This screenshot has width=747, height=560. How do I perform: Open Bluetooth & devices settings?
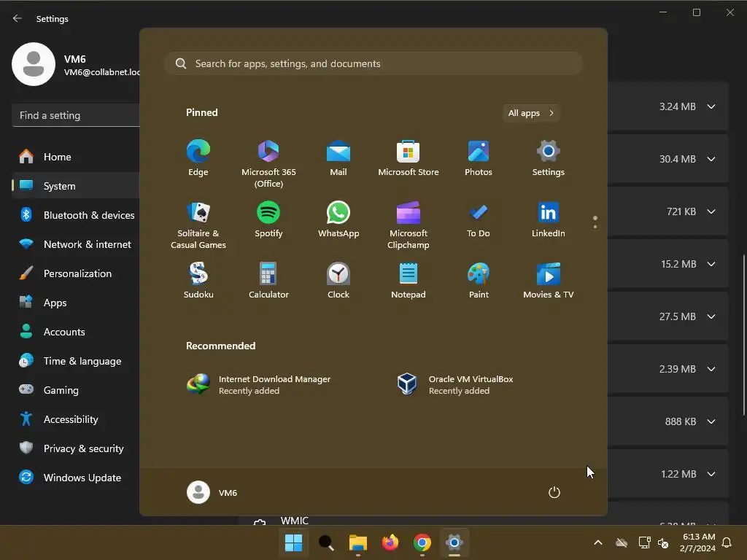tap(76, 215)
